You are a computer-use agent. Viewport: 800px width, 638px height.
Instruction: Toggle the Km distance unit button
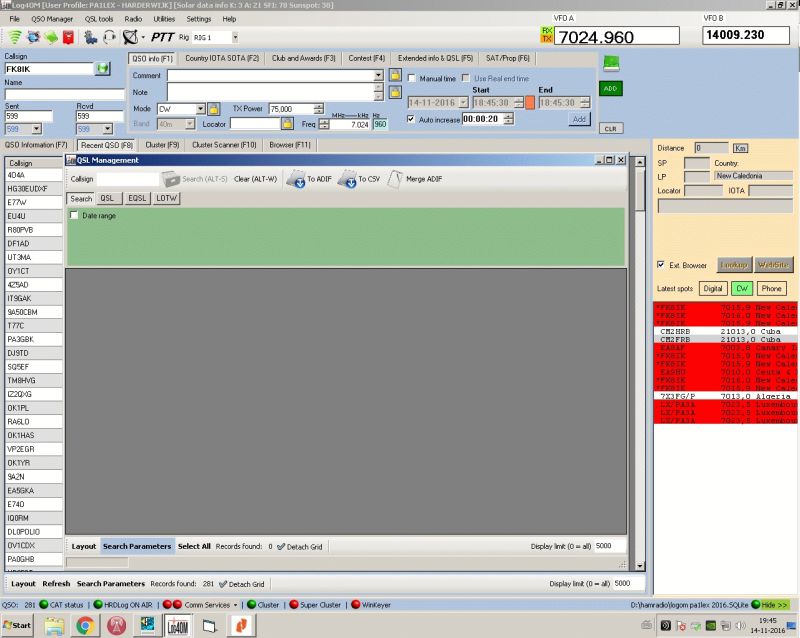point(740,148)
